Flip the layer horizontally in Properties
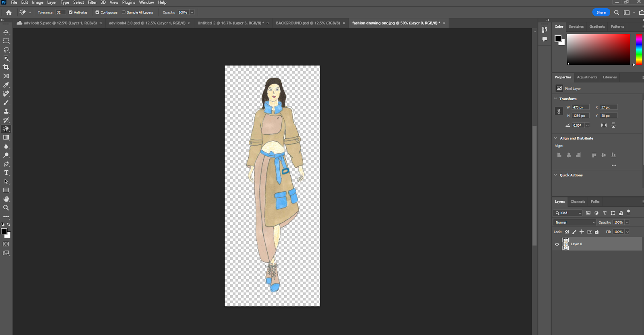 click(x=604, y=125)
